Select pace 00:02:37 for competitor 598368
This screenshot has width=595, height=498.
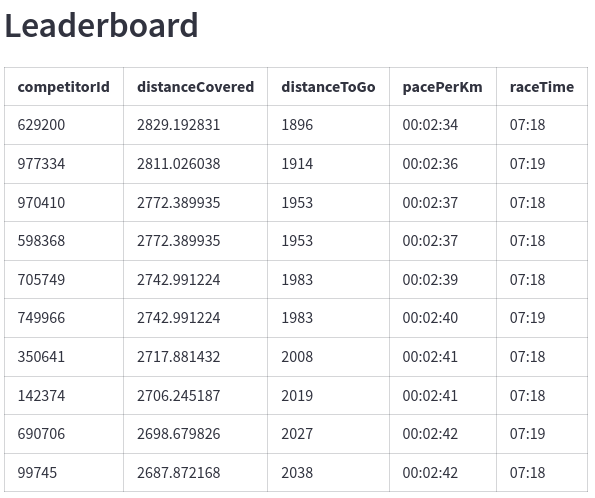430,241
